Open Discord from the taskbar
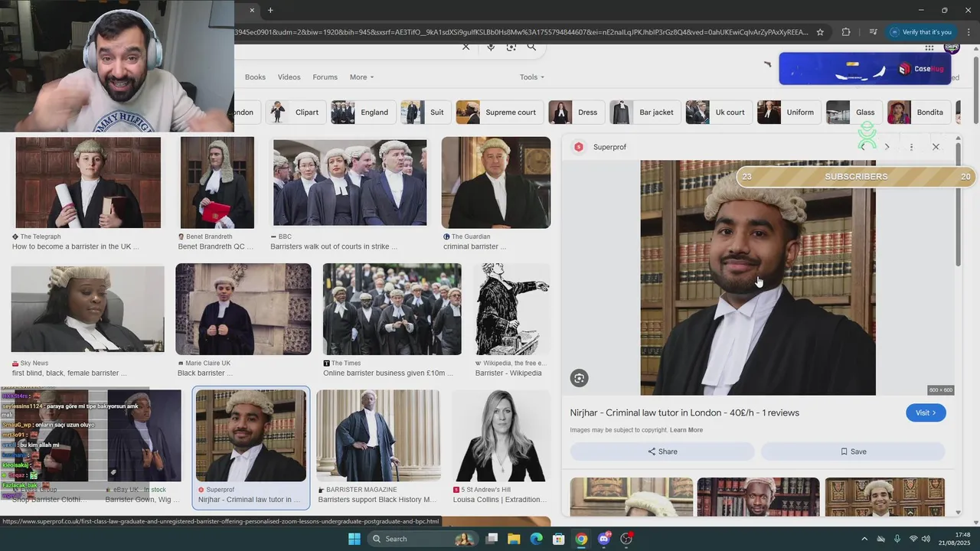The width and height of the screenshot is (980, 551). click(604, 539)
